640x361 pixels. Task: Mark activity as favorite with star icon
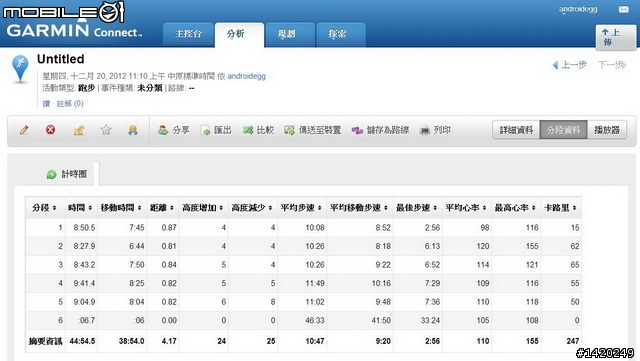coord(106,130)
